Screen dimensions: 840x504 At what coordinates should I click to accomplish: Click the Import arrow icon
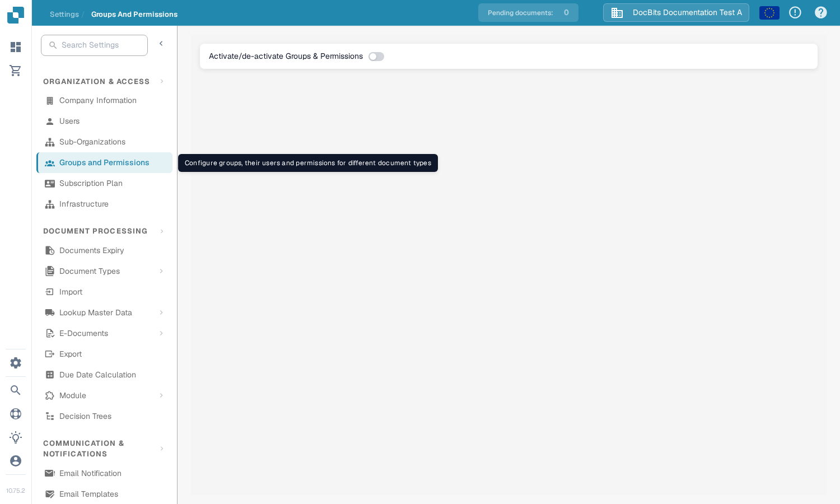tap(50, 292)
